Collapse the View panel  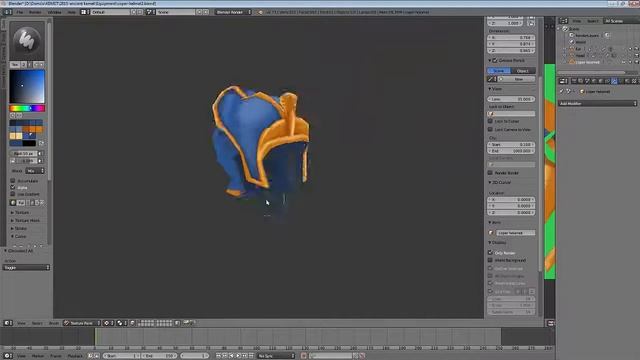click(495, 89)
